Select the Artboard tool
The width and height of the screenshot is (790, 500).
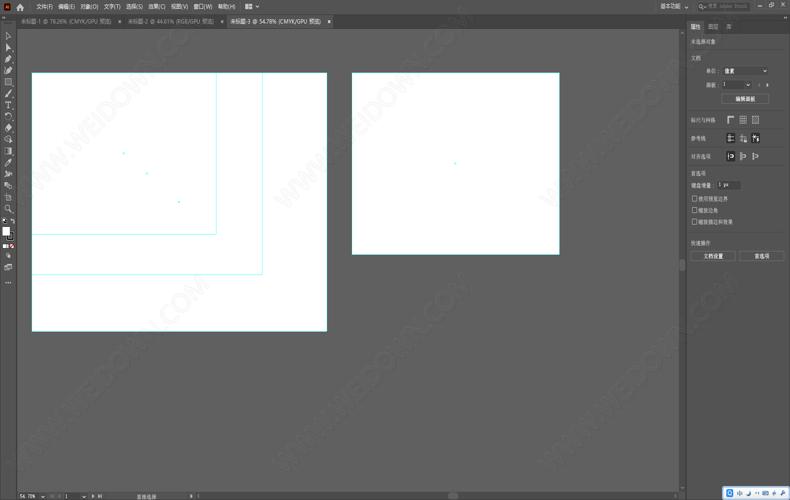pos(8,198)
